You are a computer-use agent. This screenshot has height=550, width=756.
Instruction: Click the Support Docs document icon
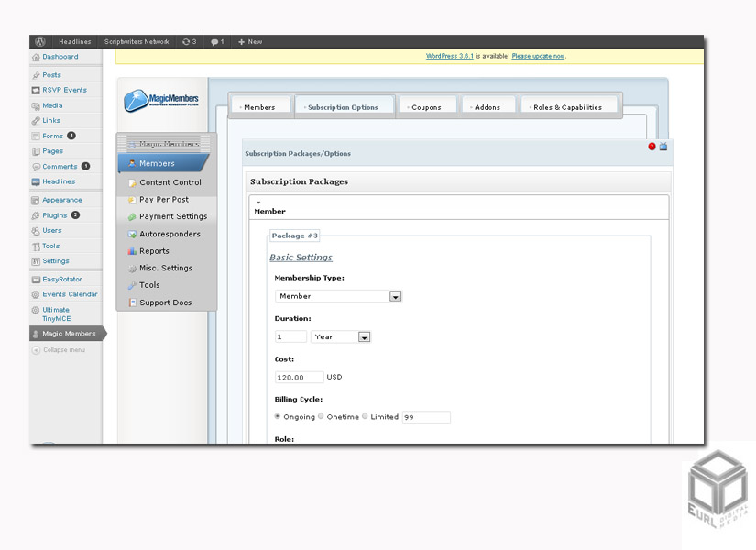tap(132, 302)
